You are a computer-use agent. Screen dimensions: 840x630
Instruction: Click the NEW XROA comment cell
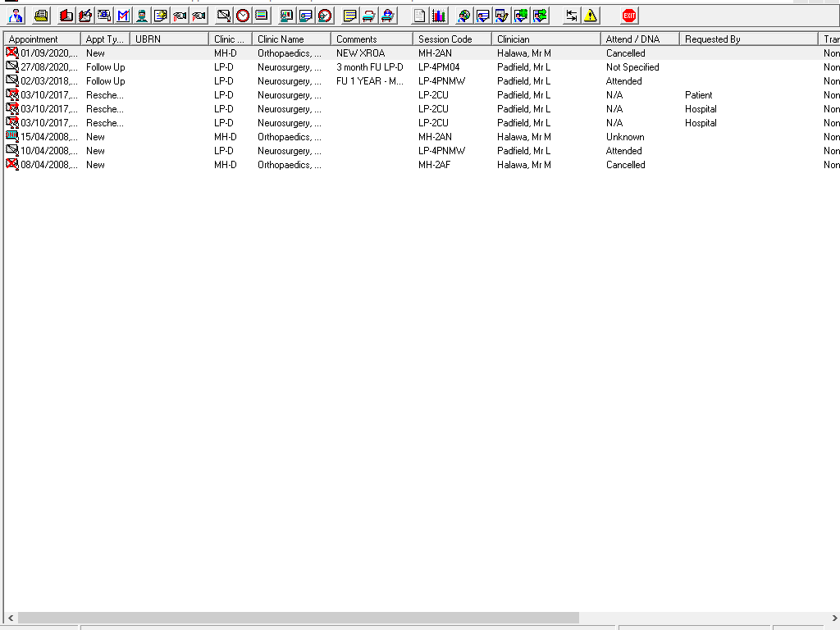[x=361, y=53]
